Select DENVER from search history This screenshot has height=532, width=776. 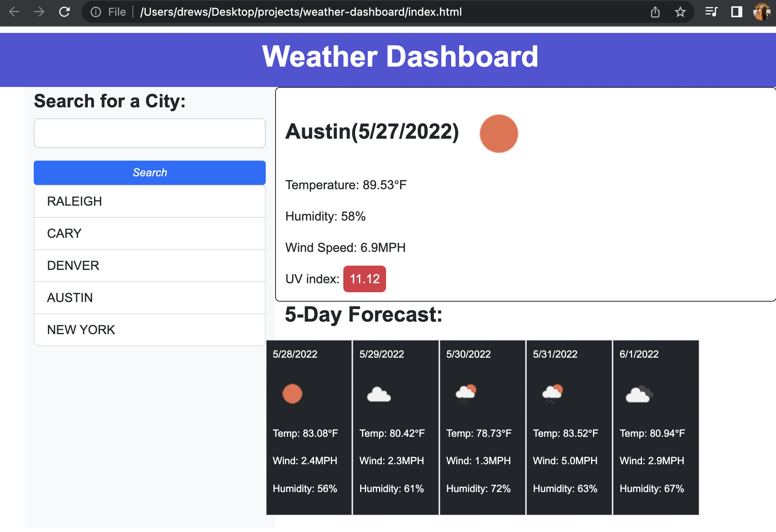150,266
